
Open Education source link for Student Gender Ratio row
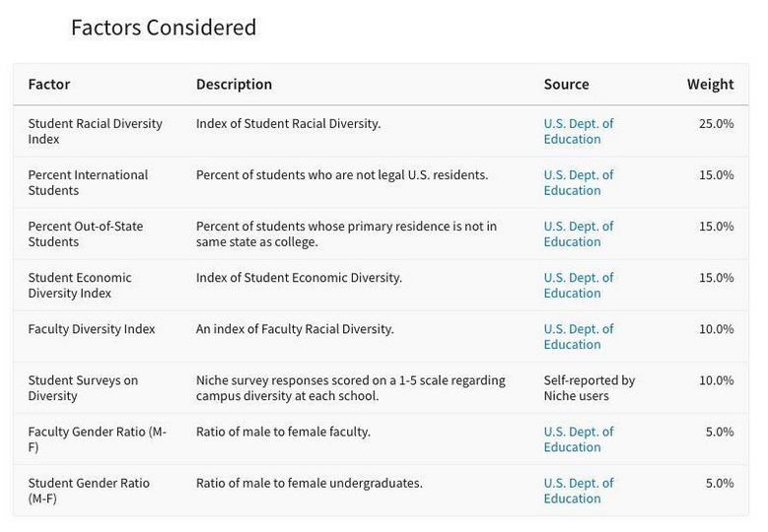578,490
